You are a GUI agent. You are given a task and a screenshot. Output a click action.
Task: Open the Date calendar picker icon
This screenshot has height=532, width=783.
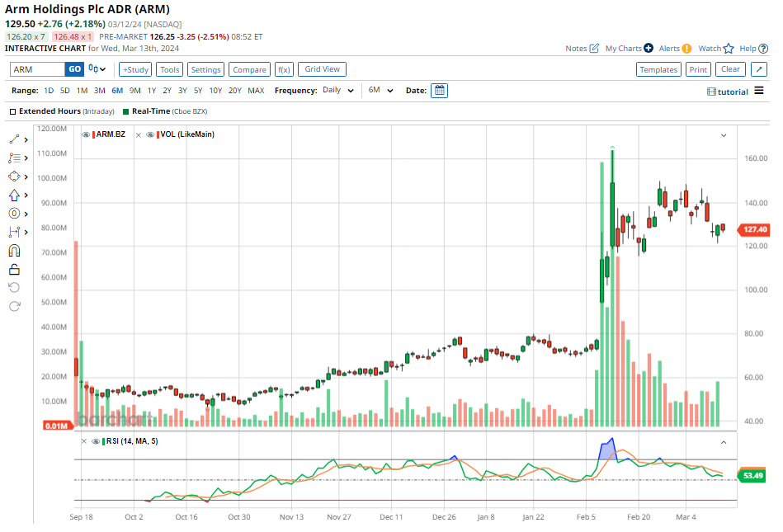coord(440,91)
